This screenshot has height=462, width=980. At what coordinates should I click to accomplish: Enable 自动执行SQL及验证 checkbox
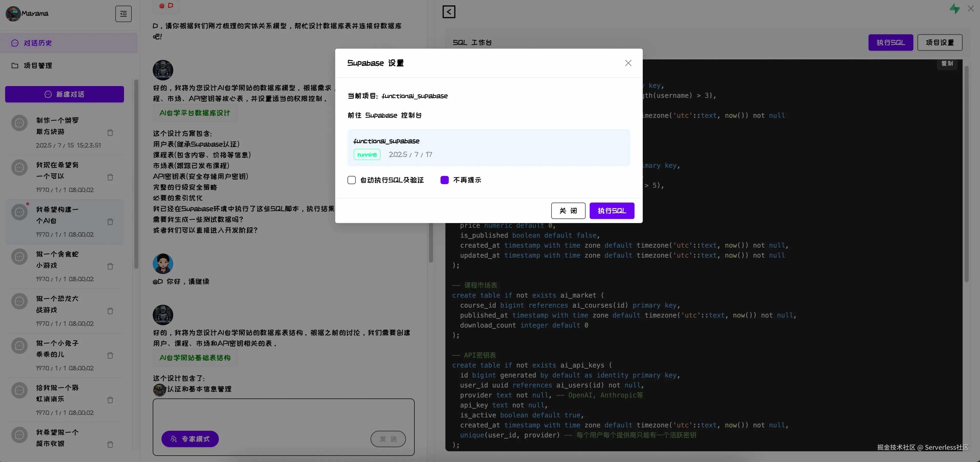351,180
